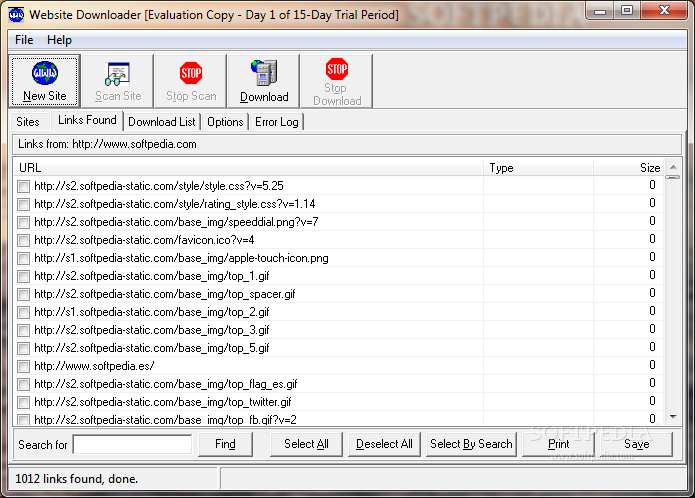Check the box for top_5.gif
Image resolution: width=695 pixels, height=498 pixels.
click(23, 348)
